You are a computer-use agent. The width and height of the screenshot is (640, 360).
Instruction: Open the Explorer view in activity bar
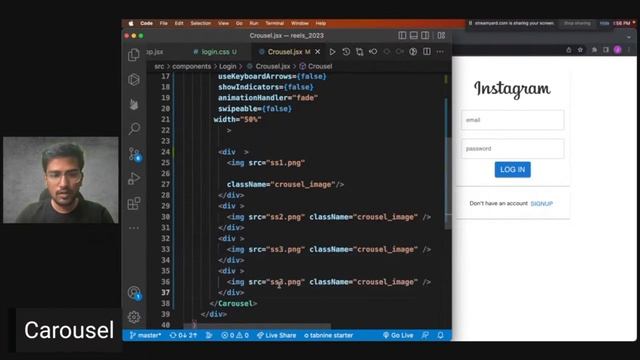(x=134, y=55)
